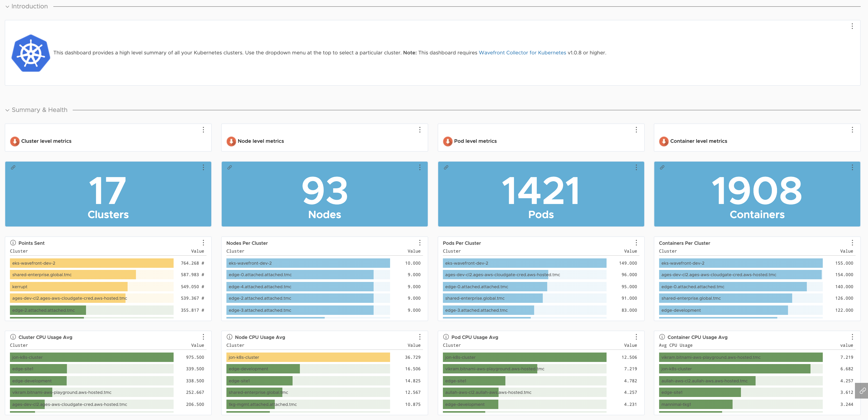Click the link icon on Clusters tile

coord(13,167)
